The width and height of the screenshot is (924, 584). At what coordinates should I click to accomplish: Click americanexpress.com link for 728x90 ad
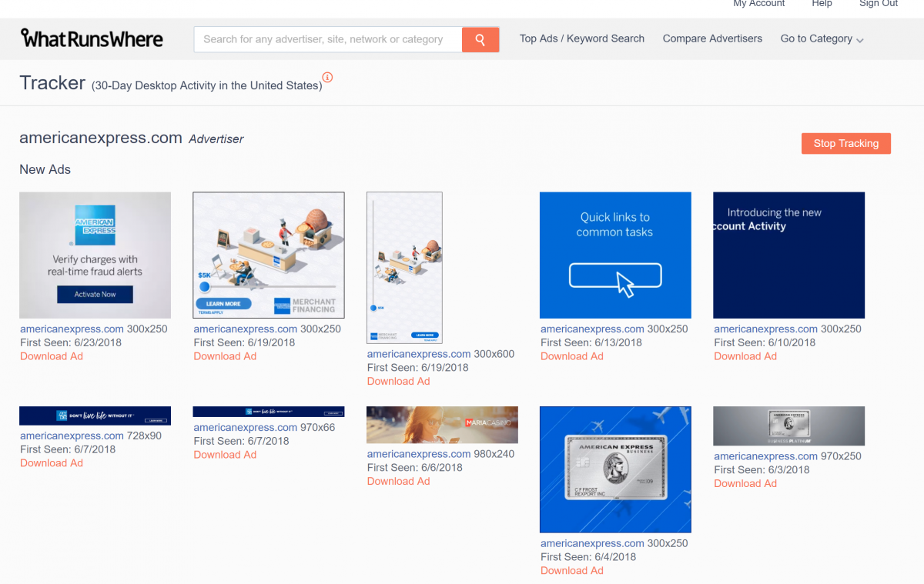[72, 435]
